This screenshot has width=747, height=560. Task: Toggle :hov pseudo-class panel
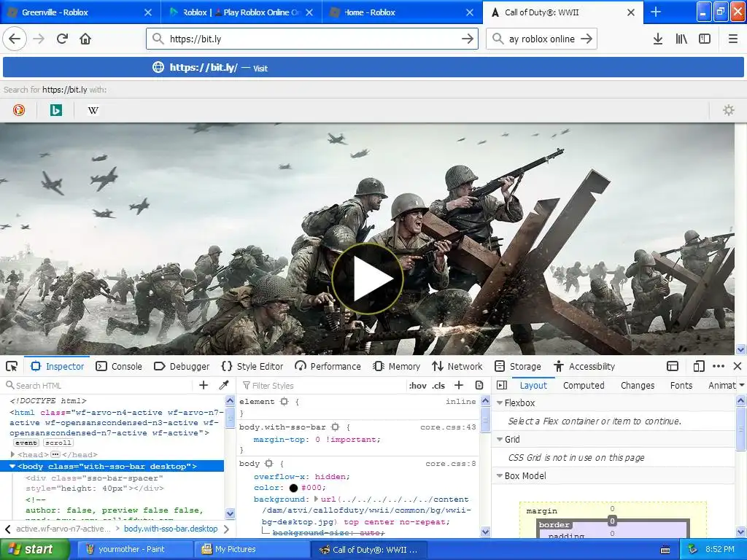(418, 386)
